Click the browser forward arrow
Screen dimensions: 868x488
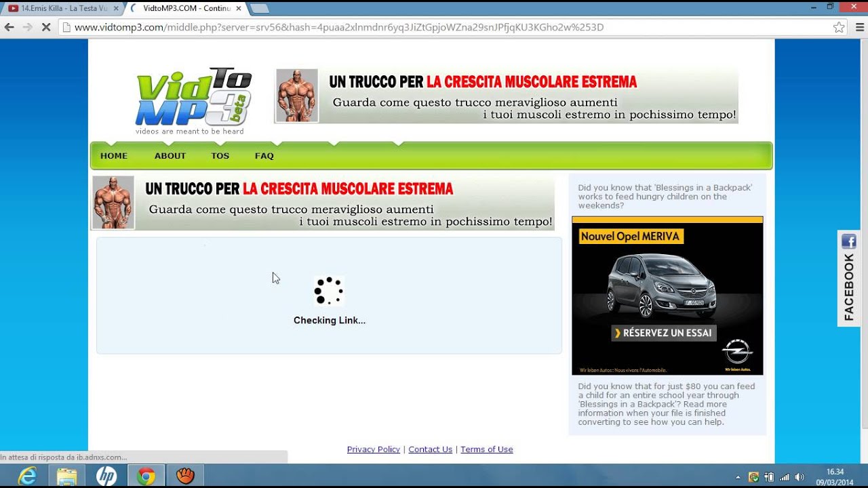click(28, 28)
